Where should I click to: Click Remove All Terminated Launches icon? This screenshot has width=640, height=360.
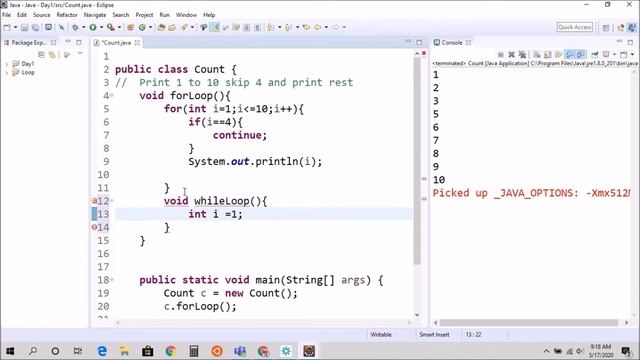point(522,54)
